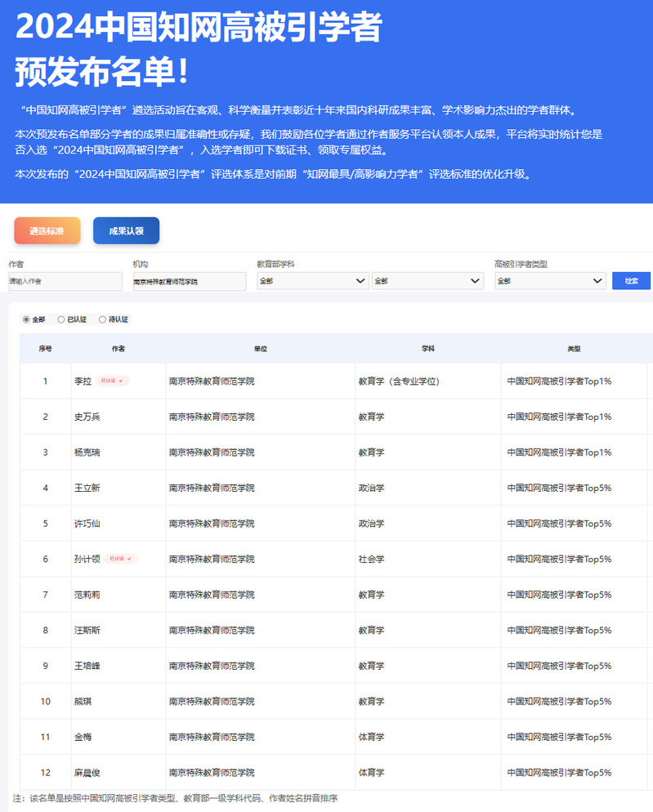Click the 机构 institution input field
This screenshot has height=812, width=653.
point(189,281)
